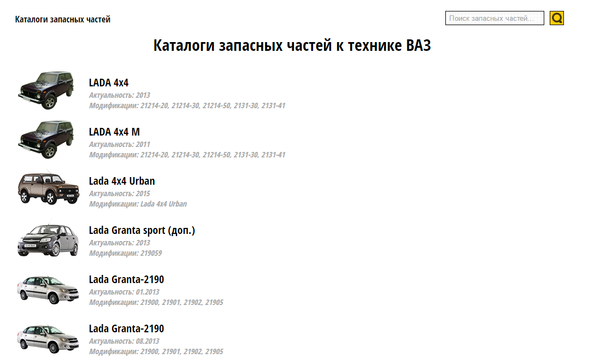Focus the 'Поиск запасных частей' search field
This screenshot has height=364, width=600.
click(x=495, y=18)
